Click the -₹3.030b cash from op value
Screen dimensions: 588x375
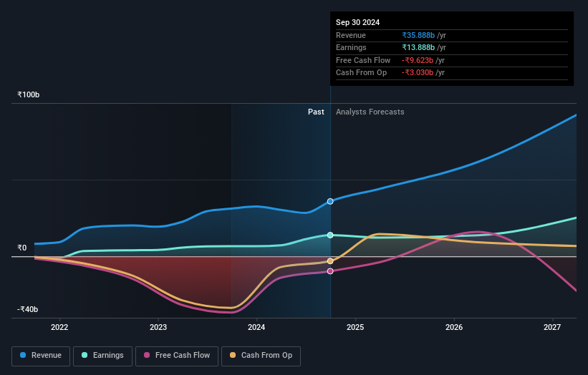click(x=418, y=73)
